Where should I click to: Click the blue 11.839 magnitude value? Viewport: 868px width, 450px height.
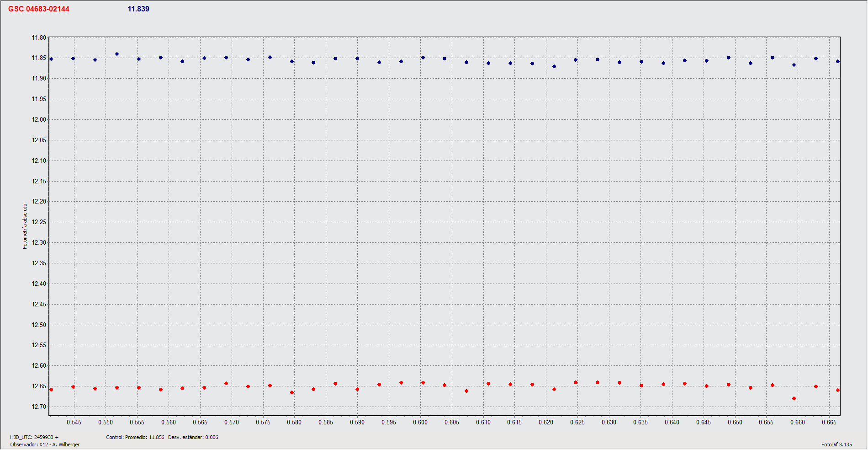[x=138, y=9]
